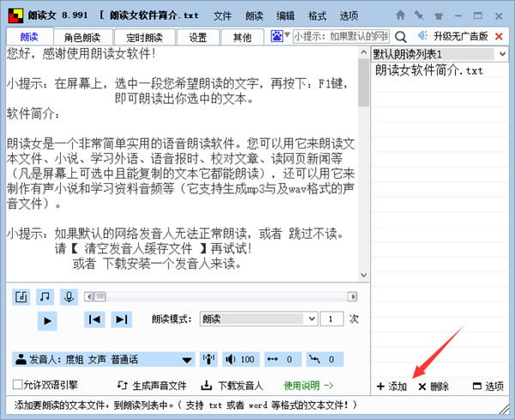The height and width of the screenshot is (420, 515).
Task: Click 添加 to add a file
Action: pos(392,387)
